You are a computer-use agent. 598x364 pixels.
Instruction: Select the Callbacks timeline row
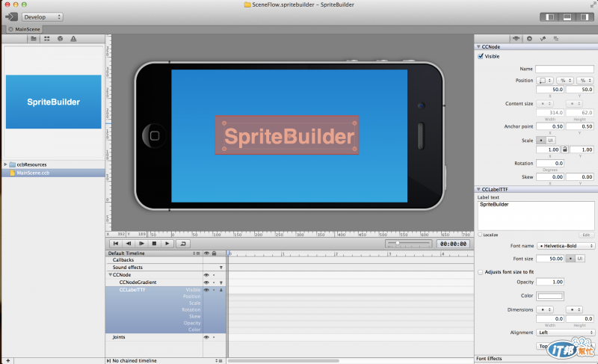tap(154, 260)
